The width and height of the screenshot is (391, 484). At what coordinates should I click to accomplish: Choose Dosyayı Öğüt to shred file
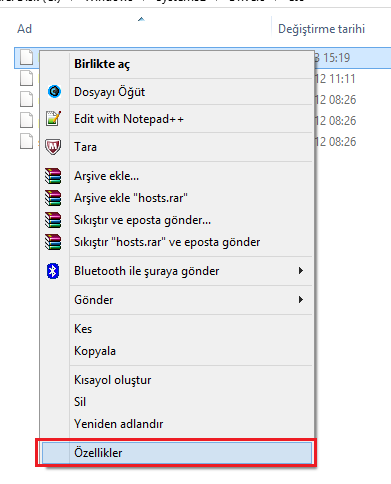(177, 92)
